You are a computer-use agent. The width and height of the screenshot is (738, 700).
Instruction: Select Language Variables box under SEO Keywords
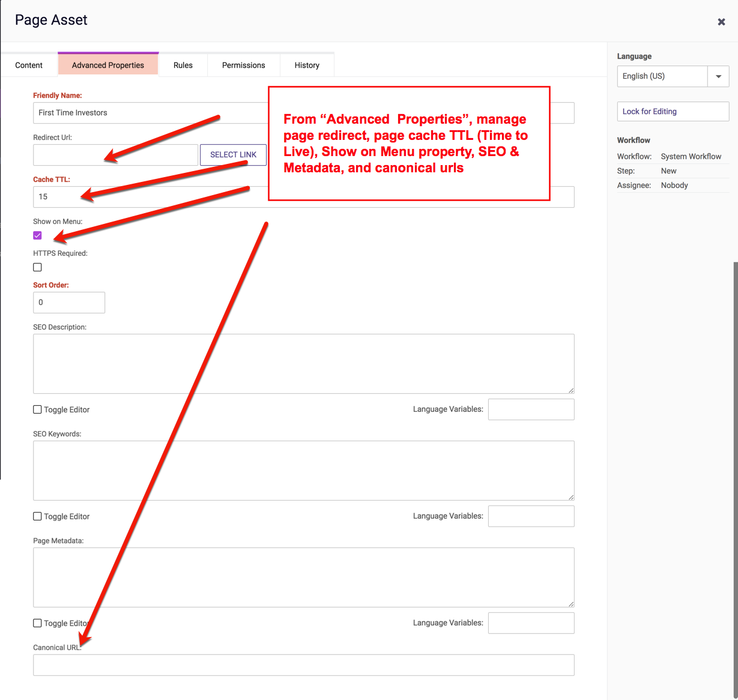tap(531, 516)
